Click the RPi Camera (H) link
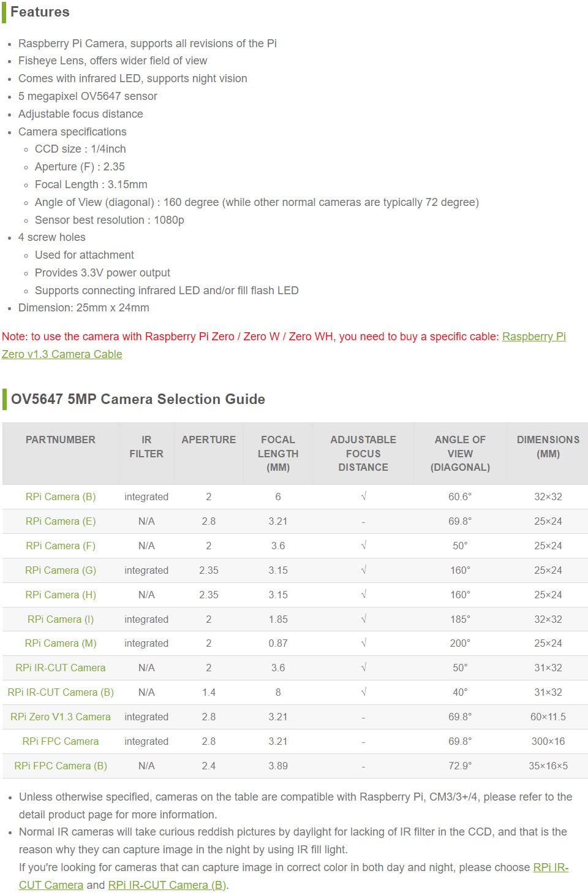This screenshot has width=588, height=895. pyautogui.click(x=61, y=595)
